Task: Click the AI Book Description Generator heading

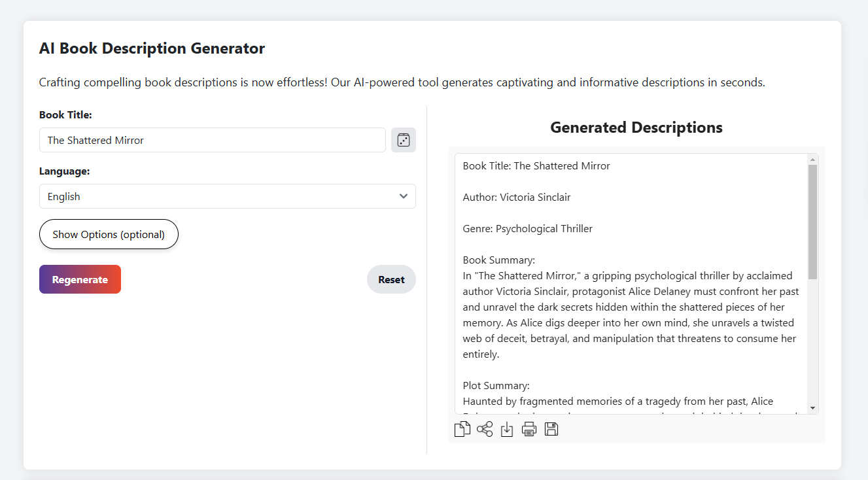Action: [152, 48]
